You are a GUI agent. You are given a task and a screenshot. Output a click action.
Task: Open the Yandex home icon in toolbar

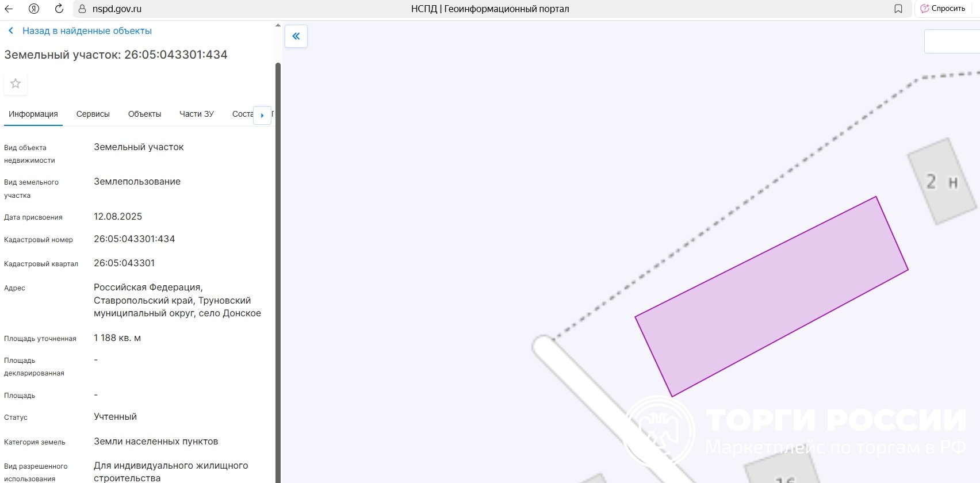tap(34, 9)
